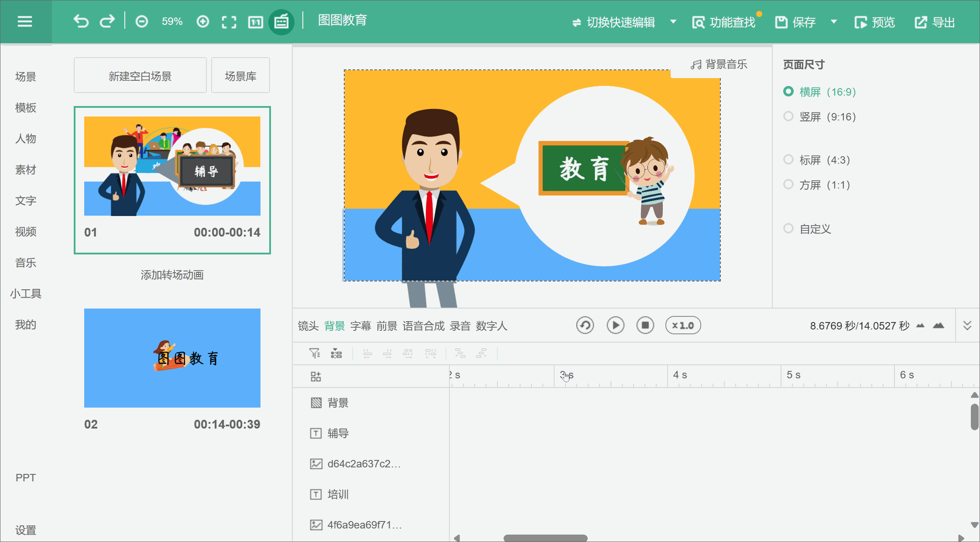Image resolution: width=980 pixels, height=542 pixels.
Task: Expand the 保存 dropdown arrow
Action: 833,21
